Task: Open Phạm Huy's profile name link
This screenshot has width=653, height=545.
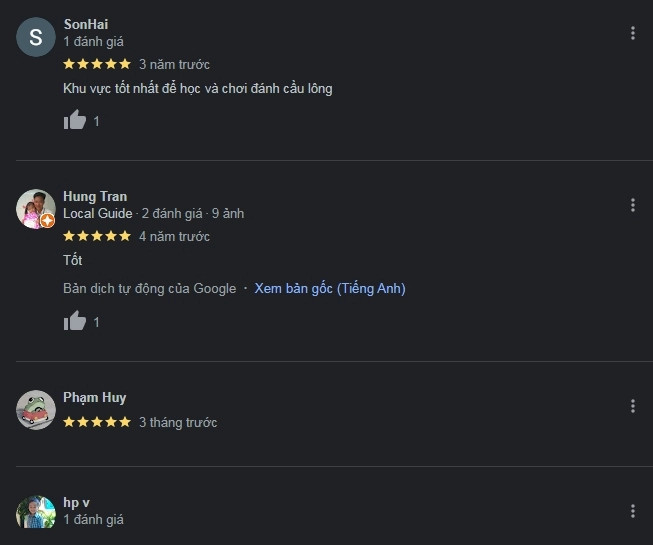Action: point(94,397)
